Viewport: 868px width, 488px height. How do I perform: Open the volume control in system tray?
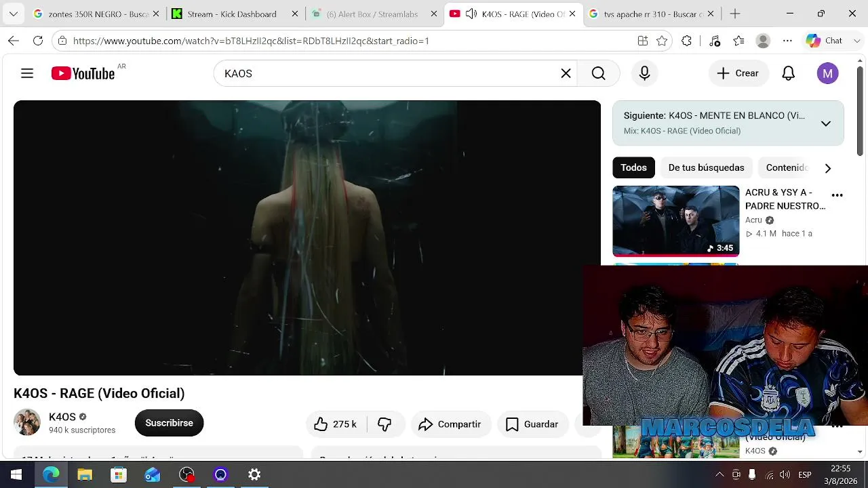(x=785, y=474)
